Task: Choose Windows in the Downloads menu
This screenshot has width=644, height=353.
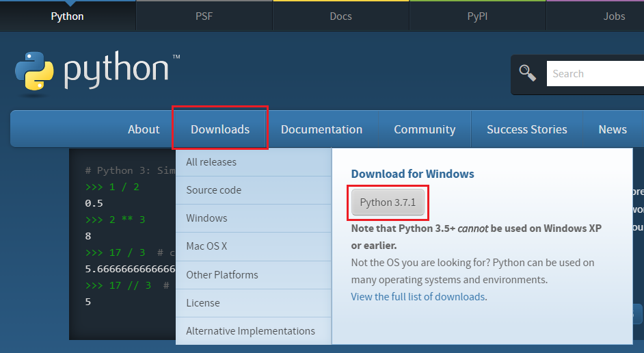Action: (254, 218)
